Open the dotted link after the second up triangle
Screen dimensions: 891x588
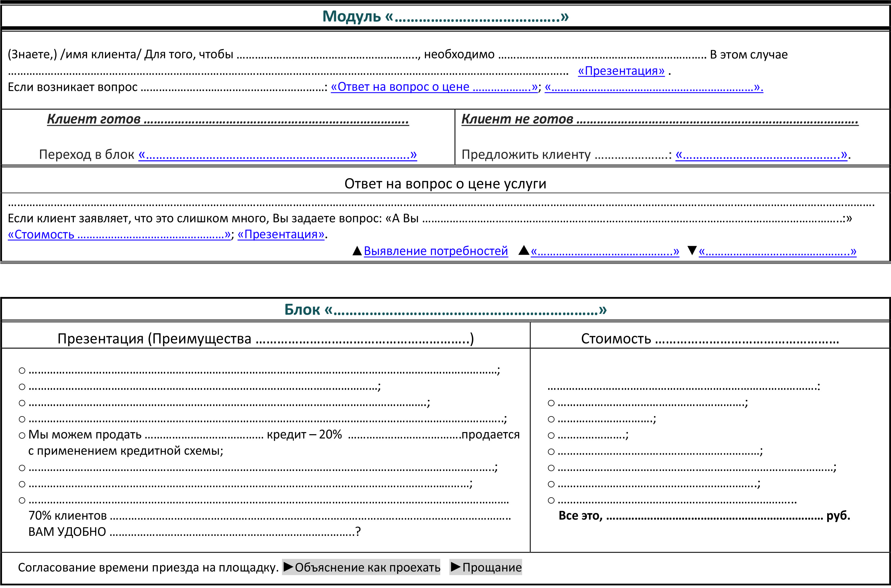[x=605, y=252]
